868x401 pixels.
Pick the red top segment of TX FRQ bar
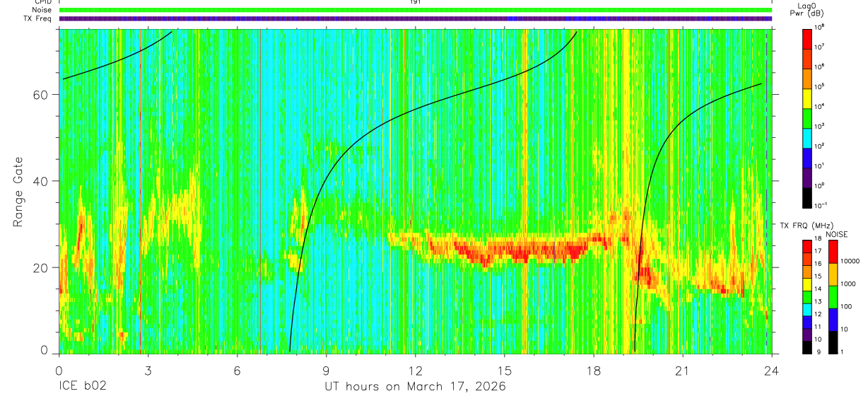click(808, 245)
